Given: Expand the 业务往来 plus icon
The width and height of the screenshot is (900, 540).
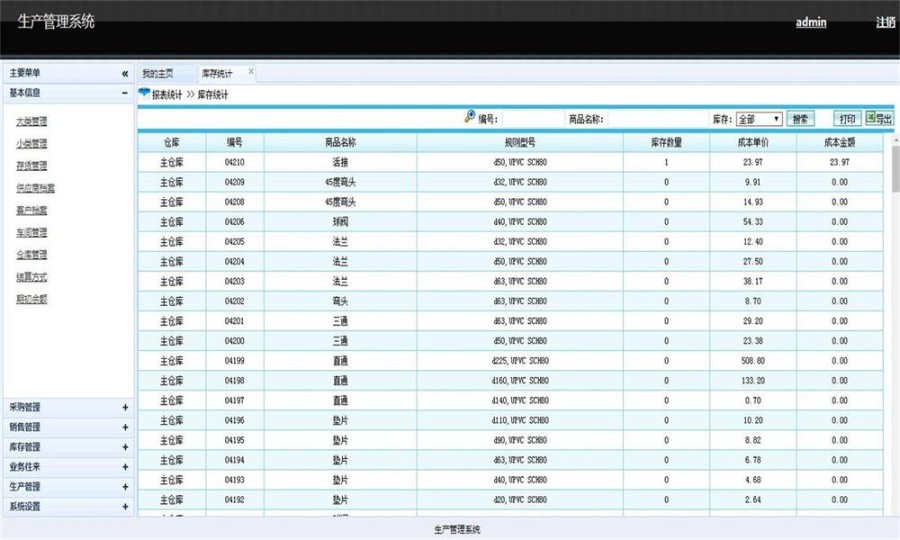Looking at the screenshot, I should [125, 467].
